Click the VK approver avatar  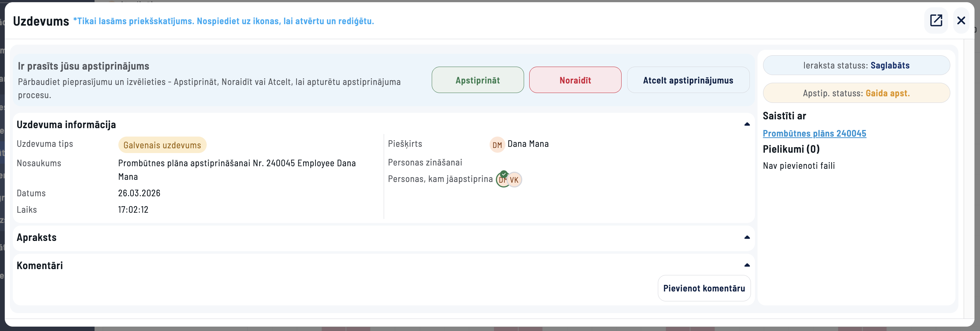tap(514, 180)
